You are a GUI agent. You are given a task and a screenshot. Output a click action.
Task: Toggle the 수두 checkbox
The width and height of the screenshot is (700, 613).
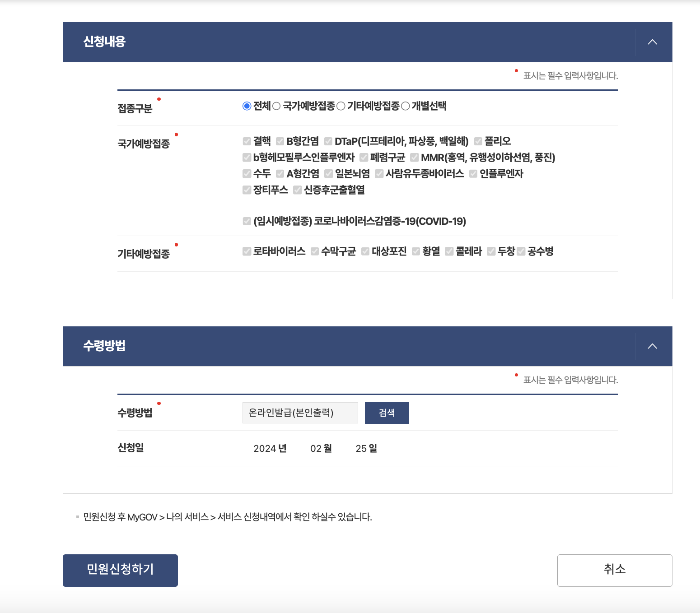point(247,173)
